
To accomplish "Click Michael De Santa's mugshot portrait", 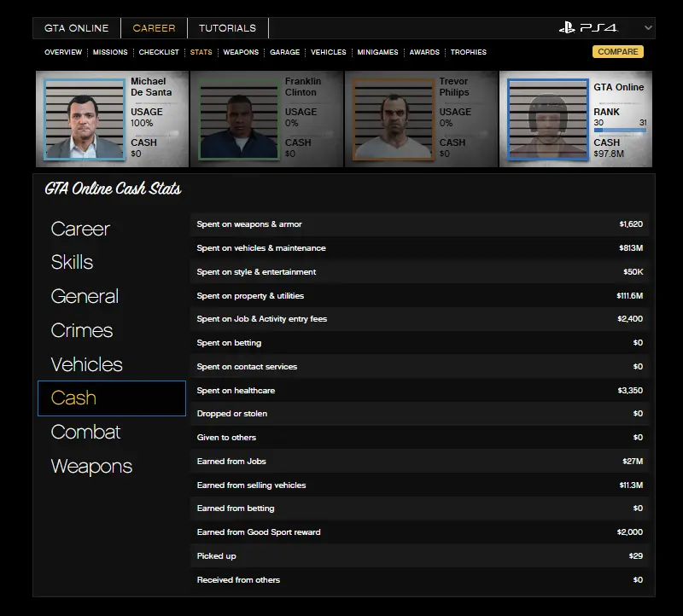I will (x=83, y=119).
